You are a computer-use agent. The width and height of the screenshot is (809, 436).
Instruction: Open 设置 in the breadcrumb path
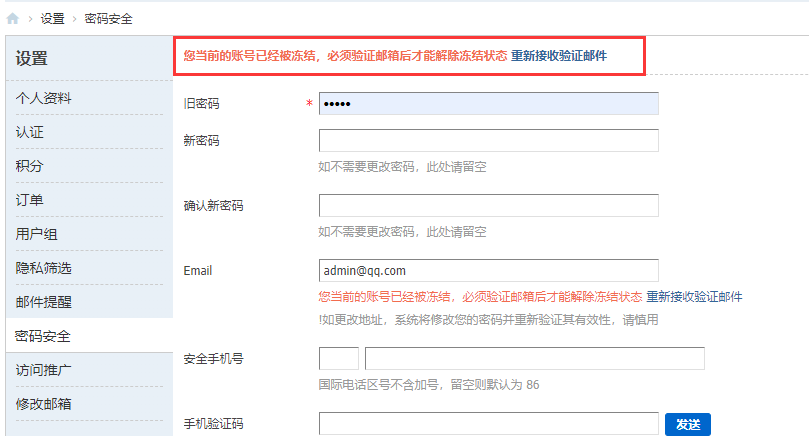point(53,19)
